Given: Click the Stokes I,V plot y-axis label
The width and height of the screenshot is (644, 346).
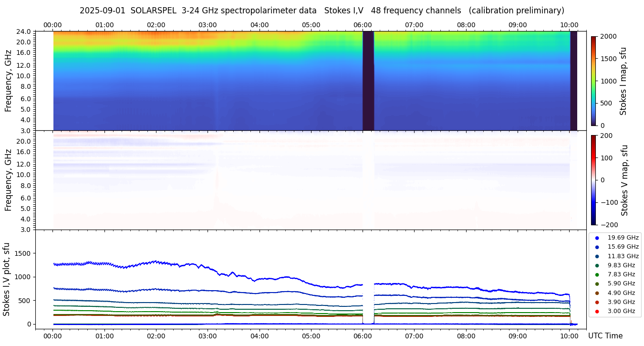Looking at the screenshot, I should (x=7, y=279).
